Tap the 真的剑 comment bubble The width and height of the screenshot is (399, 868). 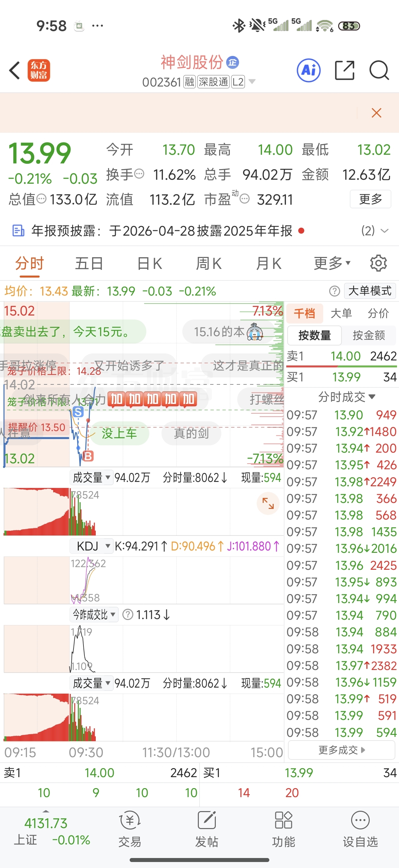click(x=191, y=433)
